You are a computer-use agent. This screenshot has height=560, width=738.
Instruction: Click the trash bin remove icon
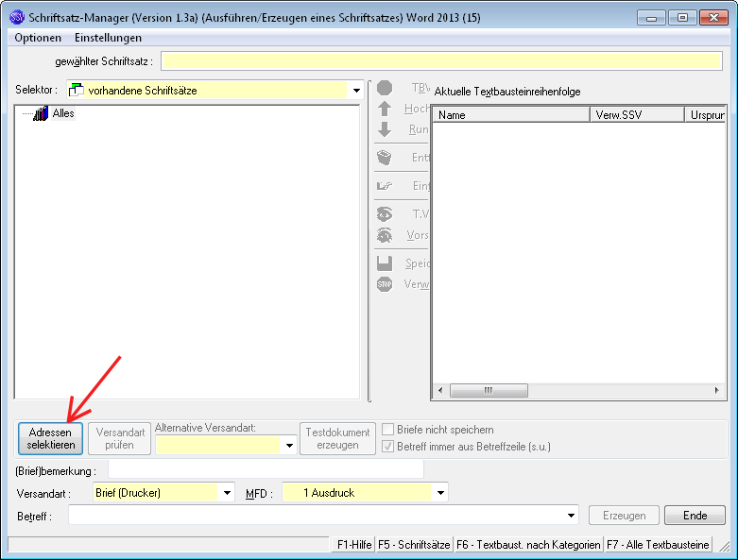tap(385, 158)
